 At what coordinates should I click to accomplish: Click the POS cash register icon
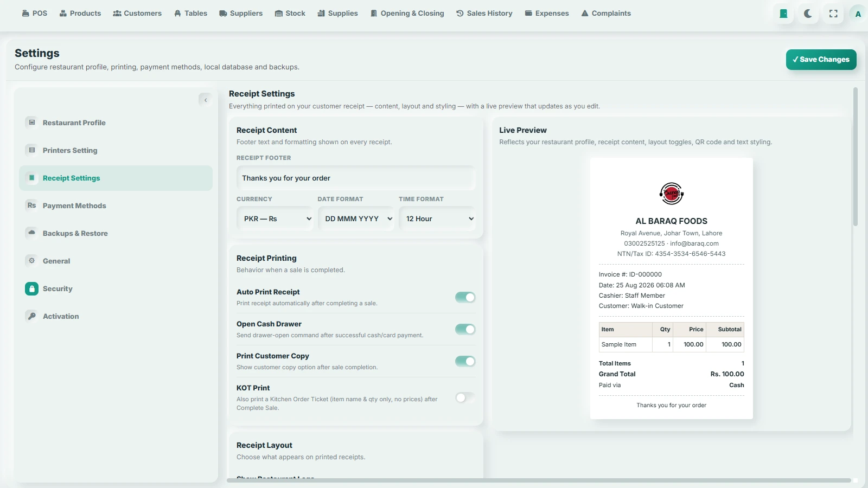click(25, 13)
